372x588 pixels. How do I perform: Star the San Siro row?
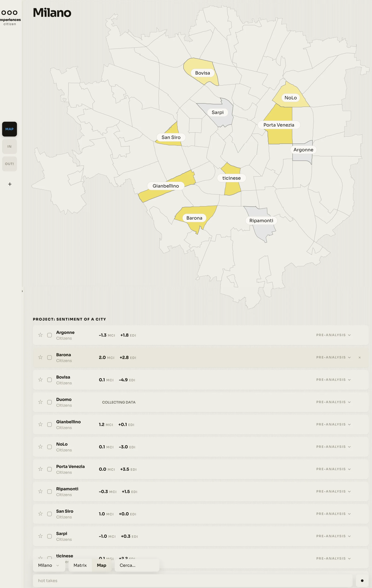pos(40,514)
